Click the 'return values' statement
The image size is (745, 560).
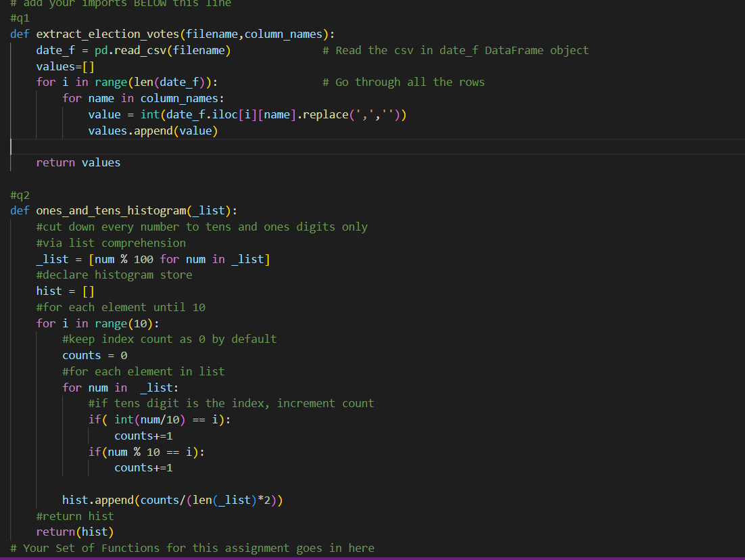[78, 162]
